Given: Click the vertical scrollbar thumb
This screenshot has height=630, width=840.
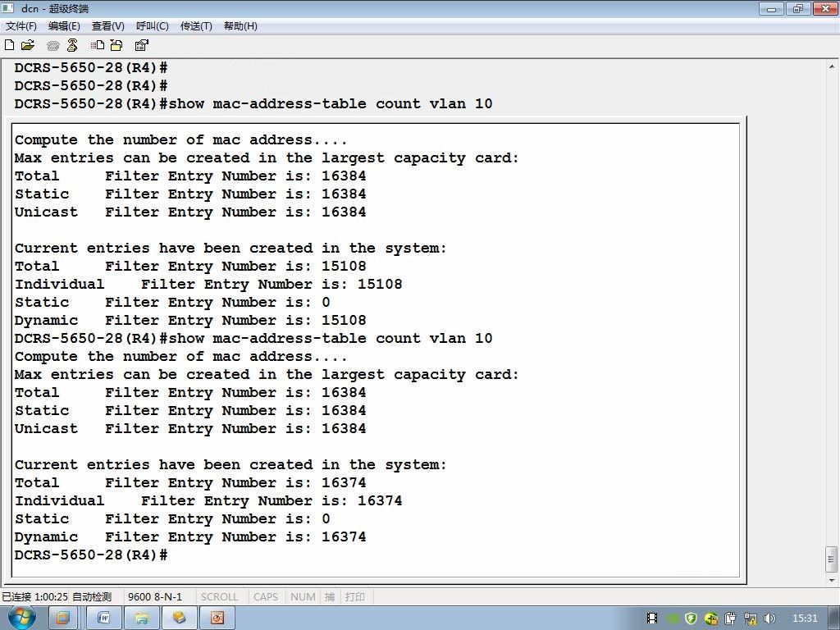Looking at the screenshot, I should coord(832,559).
